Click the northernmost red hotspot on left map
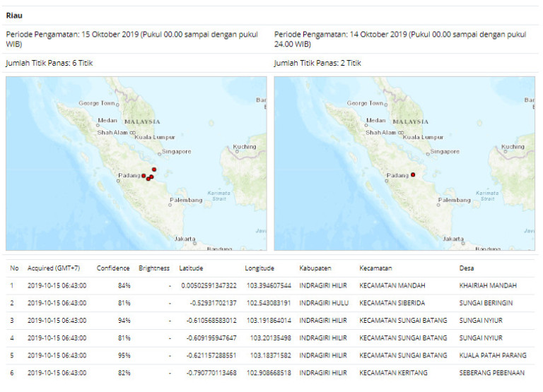The image size is (543, 392). click(154, 170)
